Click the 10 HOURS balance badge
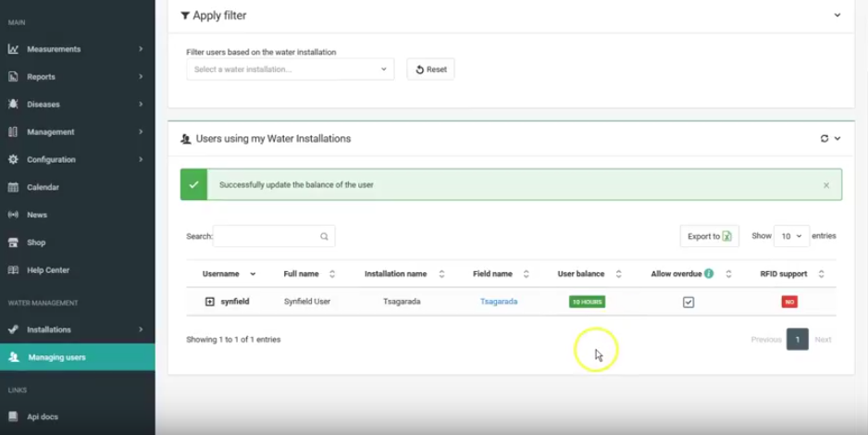This screenshot has height=435, width=868. click(x=587, y=302)
